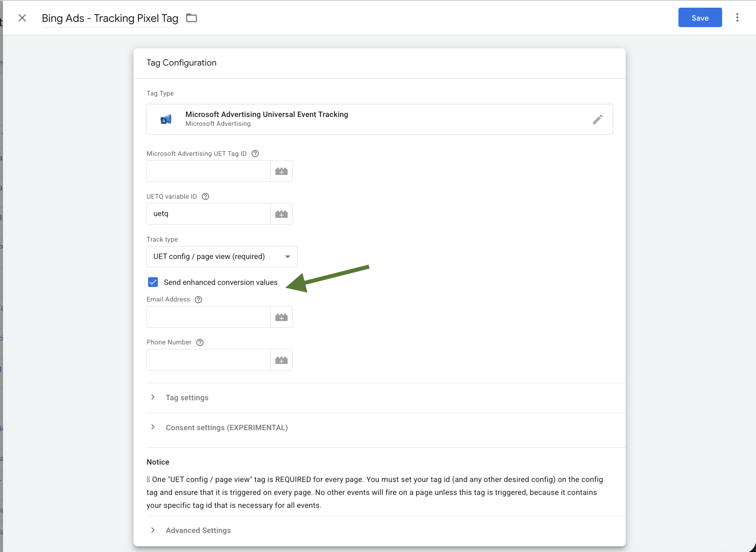Click the Microsoft Advertising tag type logo
The width and height of the screenshot is (756, 552).
point(166,119)
